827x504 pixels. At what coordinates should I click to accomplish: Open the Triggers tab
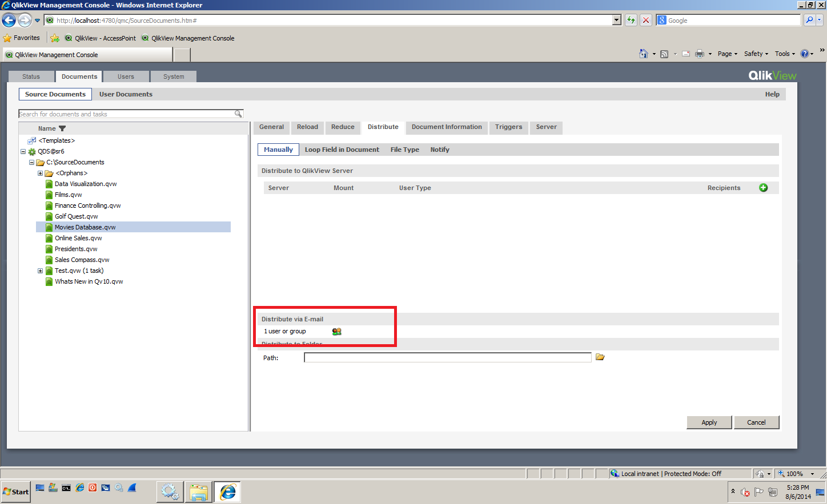point(509,127)
